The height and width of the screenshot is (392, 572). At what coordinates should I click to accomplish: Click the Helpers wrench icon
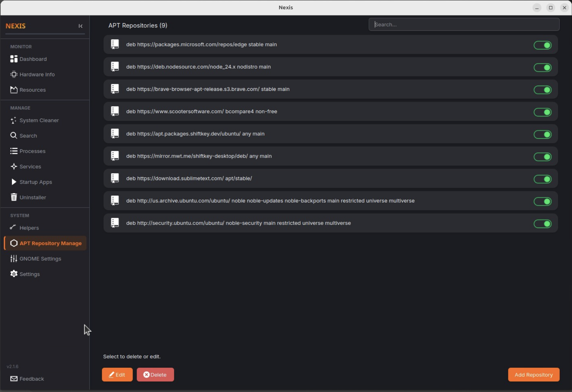[13, 228]
